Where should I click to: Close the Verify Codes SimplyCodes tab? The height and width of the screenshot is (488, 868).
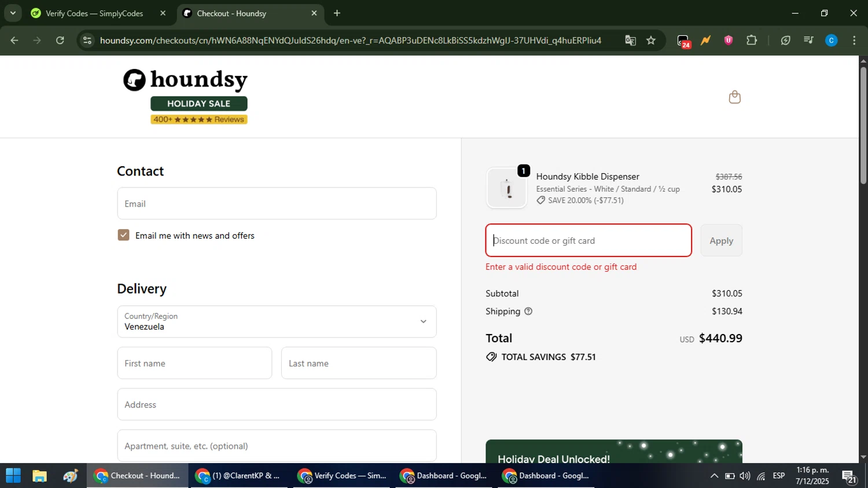coord(163,13)
